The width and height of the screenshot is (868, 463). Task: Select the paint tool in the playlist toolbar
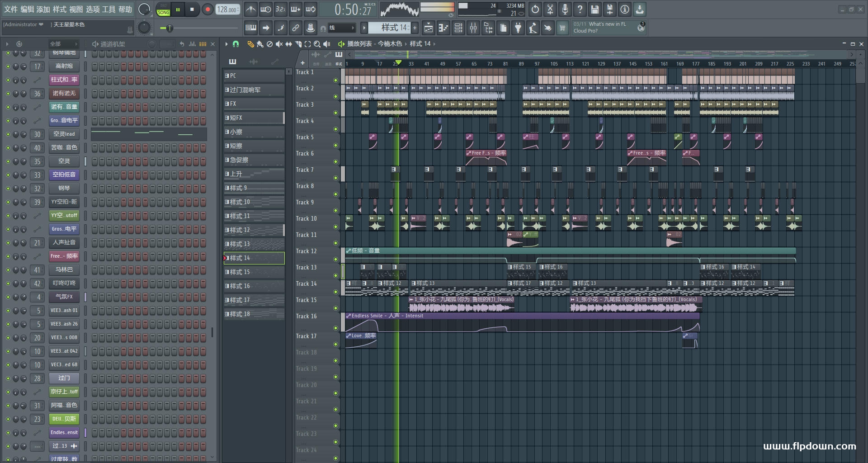(x=259, y=44)
